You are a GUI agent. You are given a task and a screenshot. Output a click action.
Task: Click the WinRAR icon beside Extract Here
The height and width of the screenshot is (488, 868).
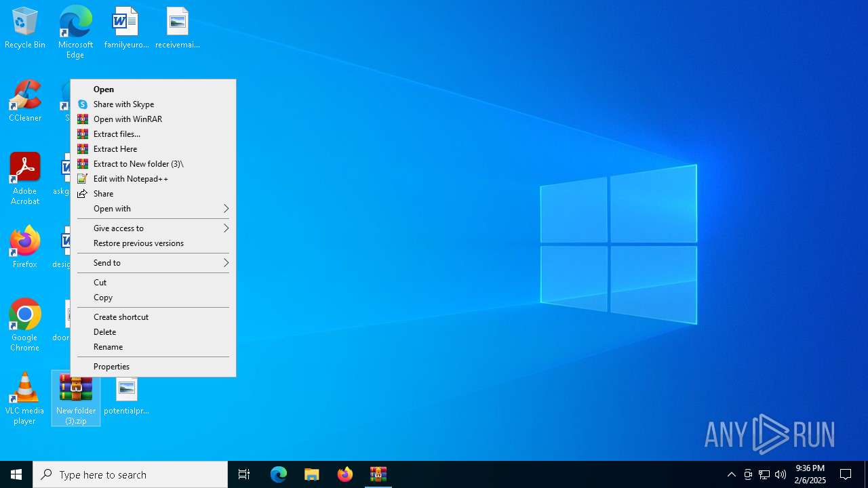pyautogui.click(x=83, y=149)
